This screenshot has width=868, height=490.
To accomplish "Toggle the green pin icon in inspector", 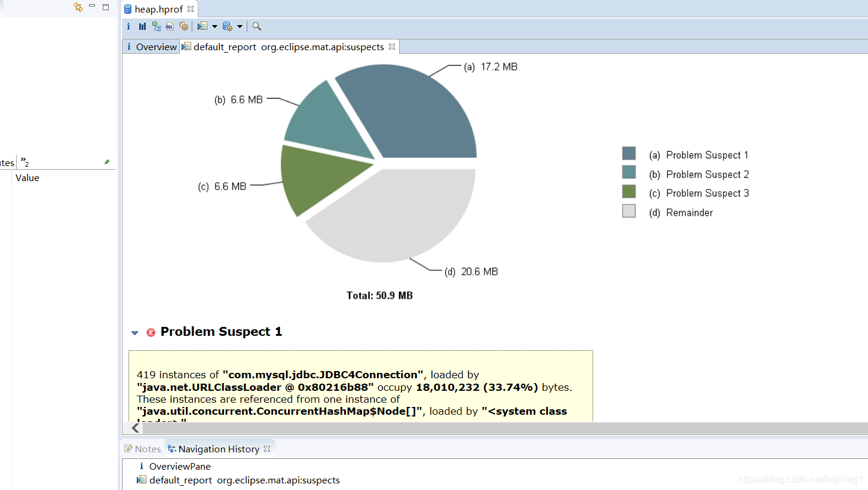I will pos(107,162).
